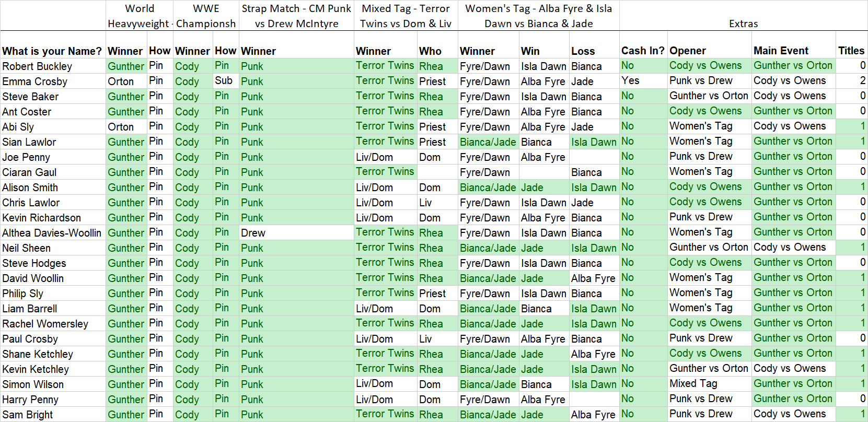
Task: Click the "Opener" column header
Action: tap(688, 51)
